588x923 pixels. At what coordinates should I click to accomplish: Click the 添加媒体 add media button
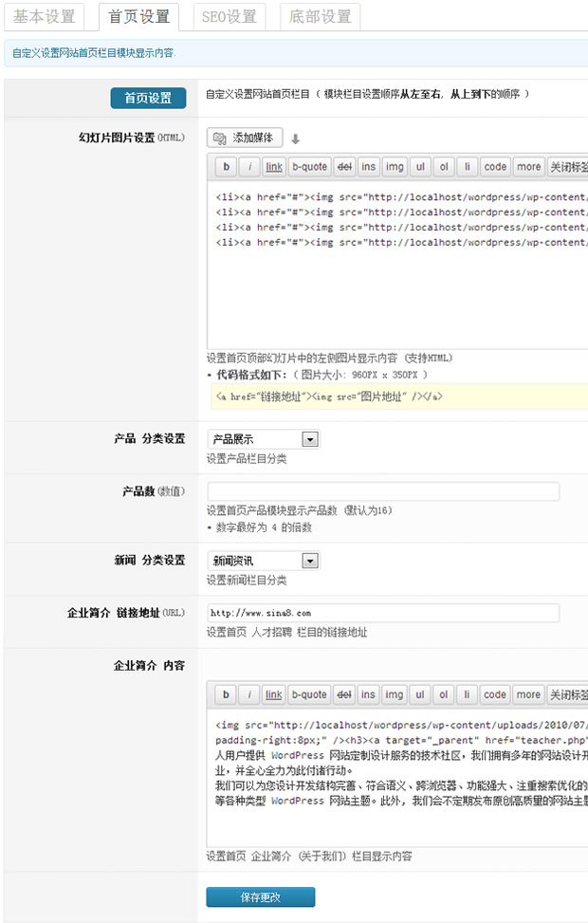[245, 138]
